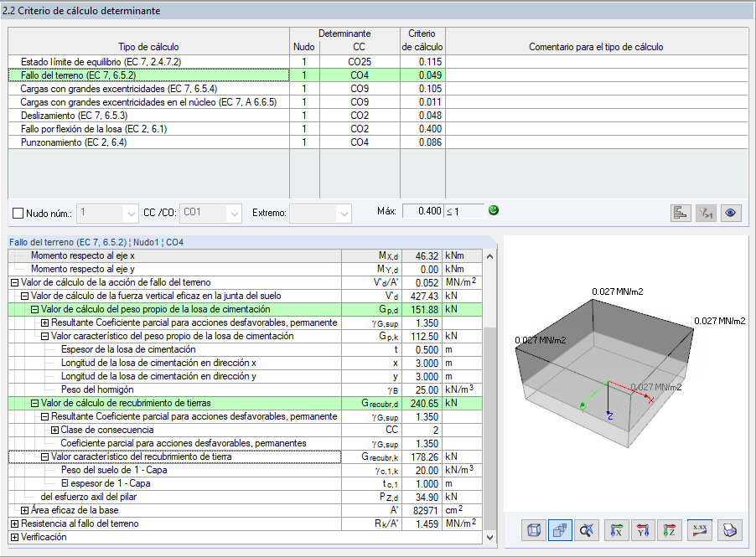
Task: Click the details scrollbar down arrow
Action: (x=489, y=537)
